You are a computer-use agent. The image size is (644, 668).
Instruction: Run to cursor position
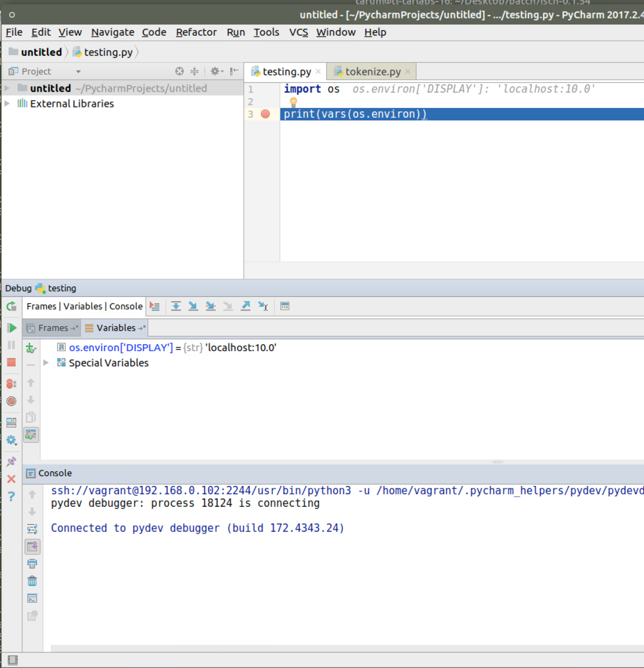coord(263,306)
